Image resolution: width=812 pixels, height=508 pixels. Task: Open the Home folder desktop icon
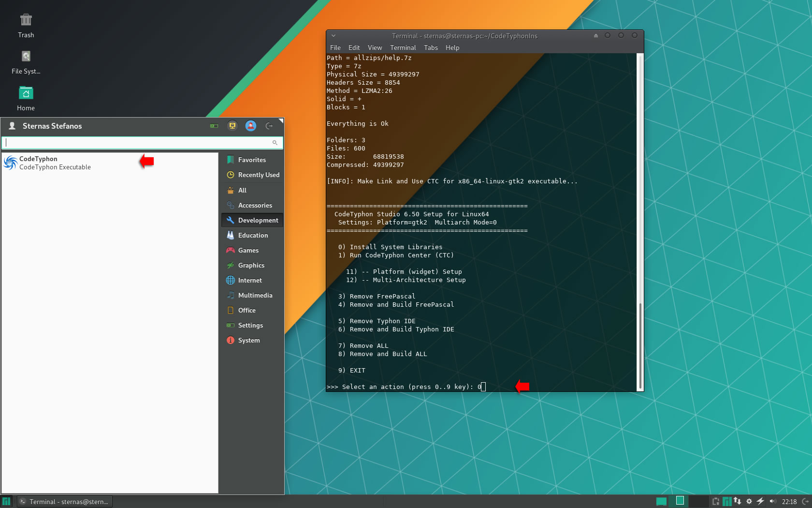pos(26,99)
